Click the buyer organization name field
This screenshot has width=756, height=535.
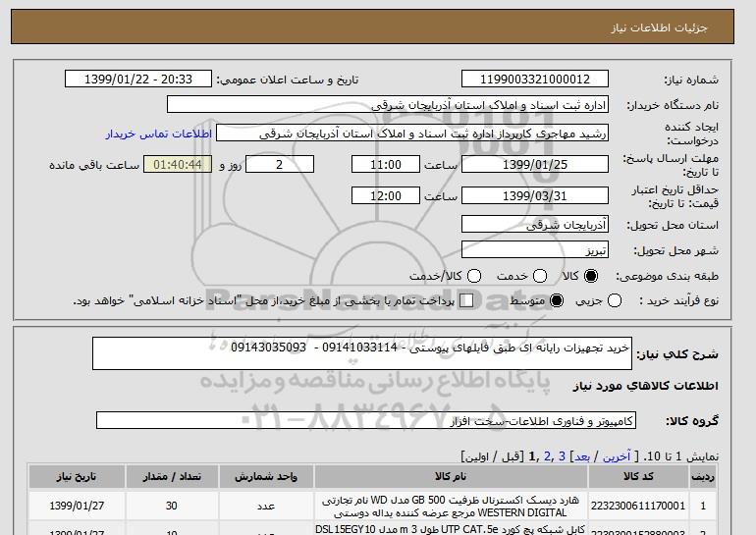[x=388, y=105]
